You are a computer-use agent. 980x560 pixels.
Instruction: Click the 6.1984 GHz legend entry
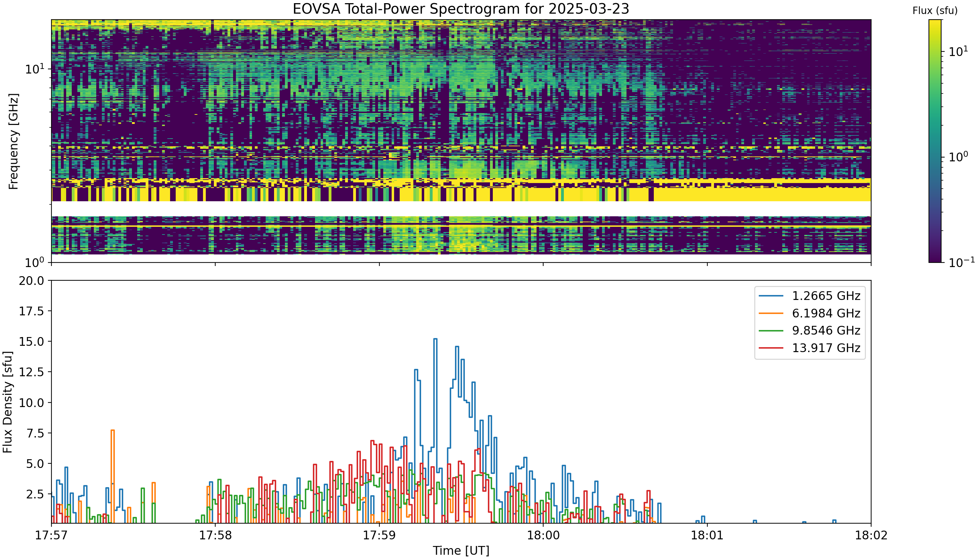click(x=810, y=313)
